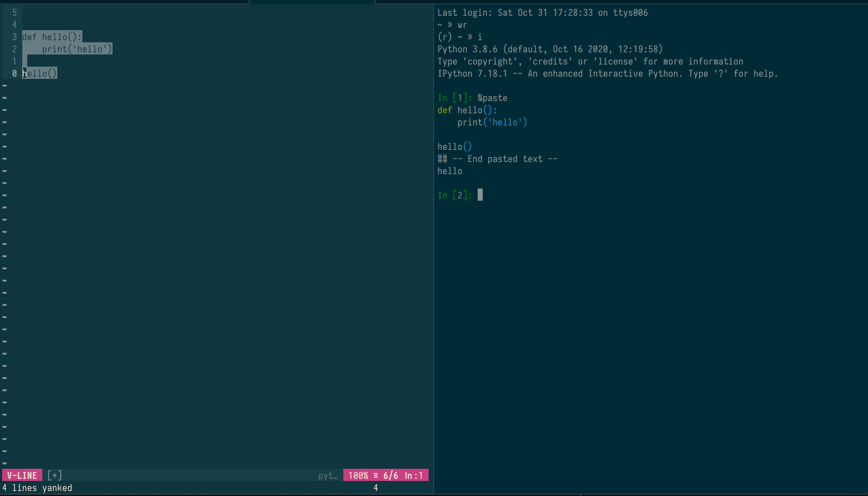
Task: Click the In [1]: prompt label
Action: (454, 98)
